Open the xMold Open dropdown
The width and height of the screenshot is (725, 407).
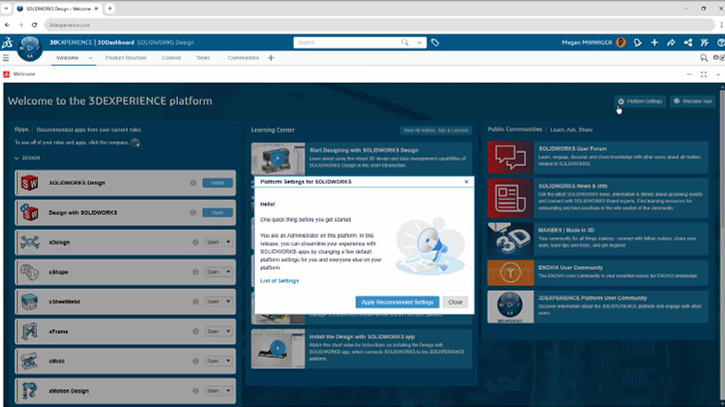(x=228, y=361)
